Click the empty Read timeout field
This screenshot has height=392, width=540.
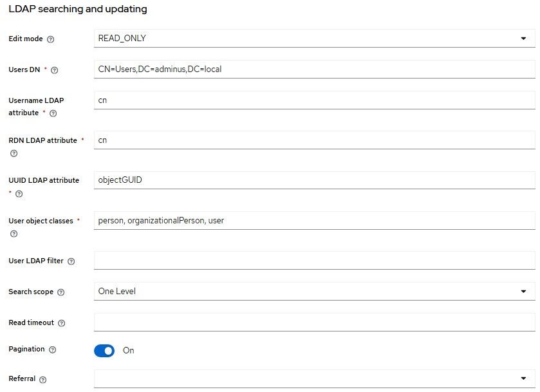pyautogui.click(x=315, y=322)
